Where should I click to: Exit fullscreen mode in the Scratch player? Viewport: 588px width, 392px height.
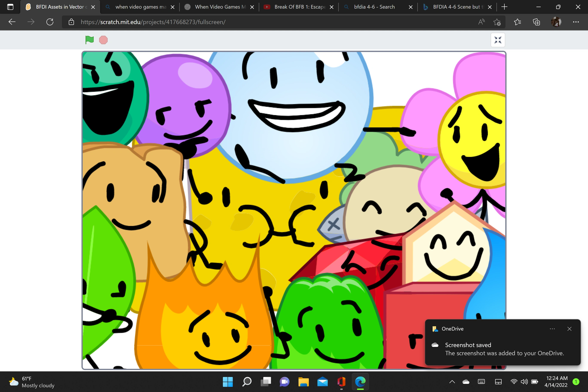(498, 40)
